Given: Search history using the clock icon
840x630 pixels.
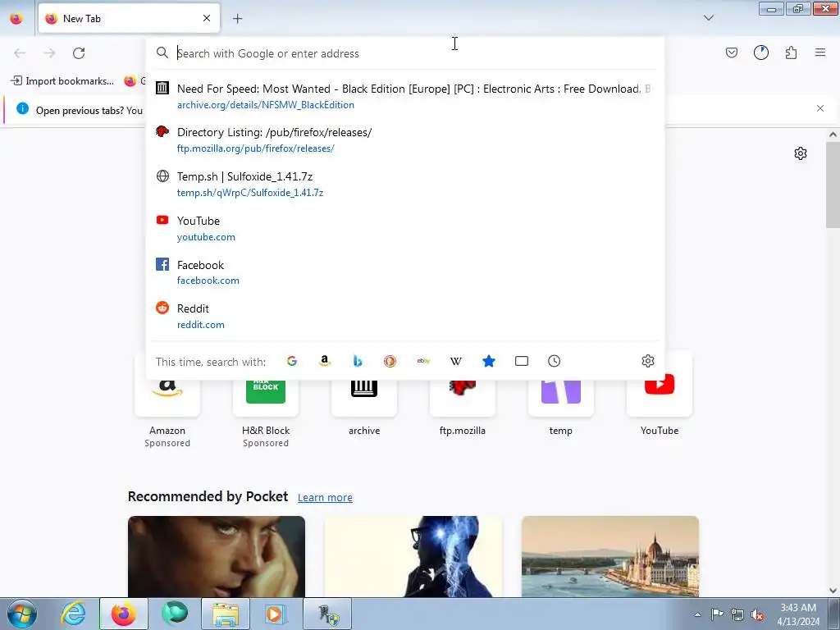Looking at the screenshot, I should (554, 361).
